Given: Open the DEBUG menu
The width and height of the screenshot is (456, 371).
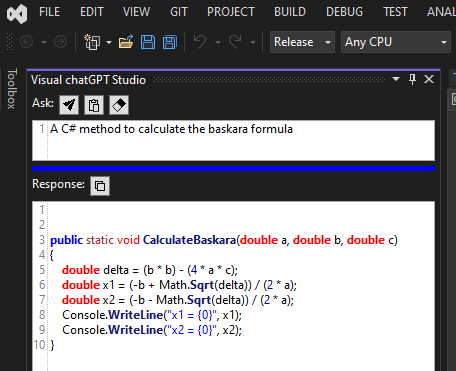Looking at the screenshot, I should coord(344,12).
